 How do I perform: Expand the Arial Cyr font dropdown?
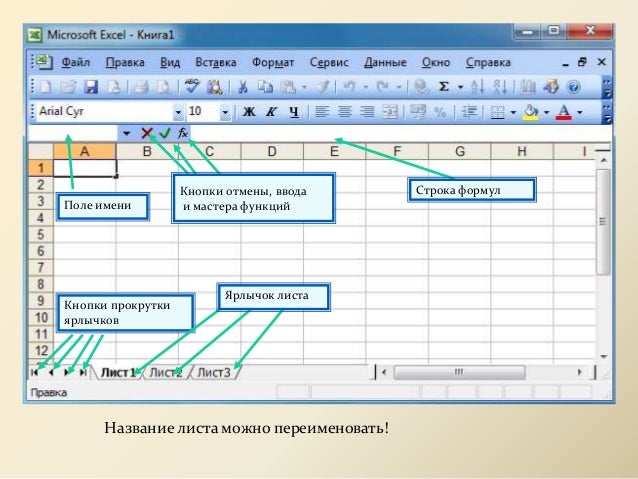(x=178, y=112)
